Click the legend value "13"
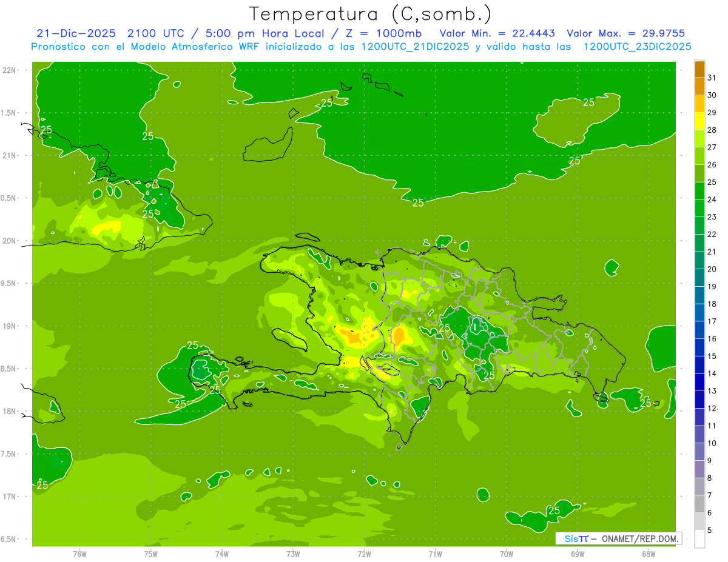The image size is (728, 562). click(712, 390)
